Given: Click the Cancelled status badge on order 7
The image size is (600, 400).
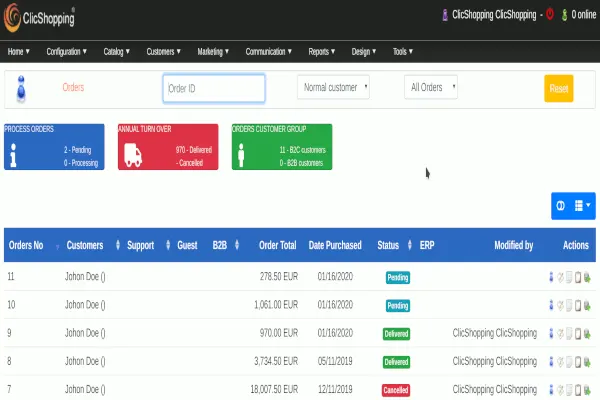Looking at the screenshot, I should [395, 389].
